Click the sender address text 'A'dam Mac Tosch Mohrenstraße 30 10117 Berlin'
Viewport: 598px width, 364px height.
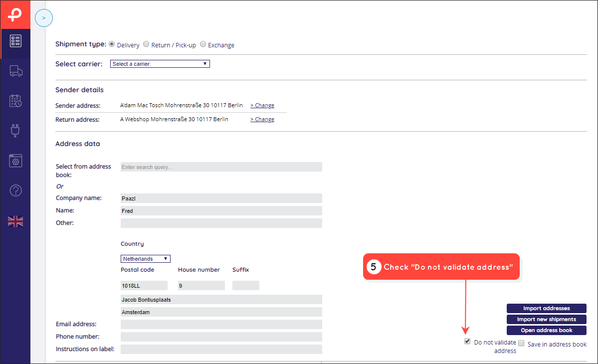181,105
